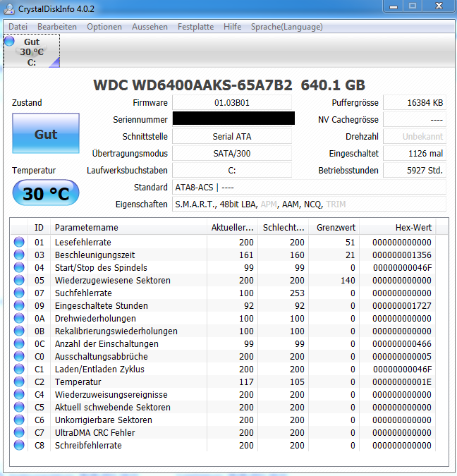Click the Puffergrösse field 16384 KB

415,103
